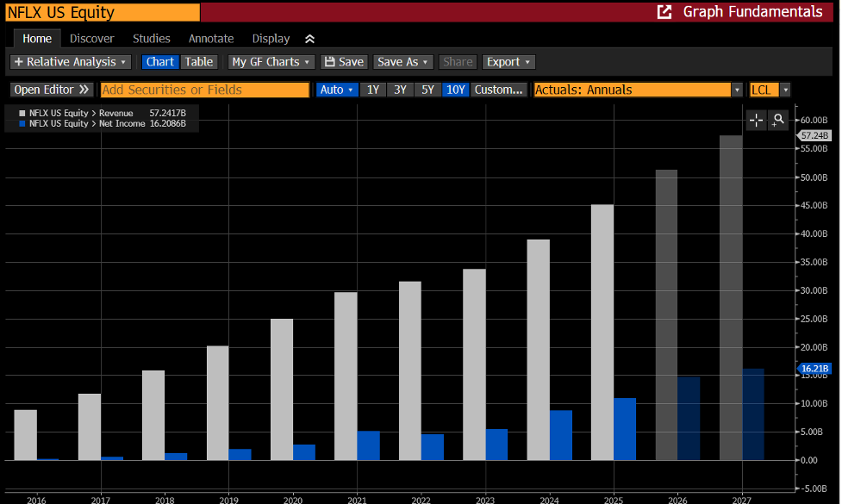The image size is (842, 504).
Task: Click the Custom... range button
Action: click(498, 90)
